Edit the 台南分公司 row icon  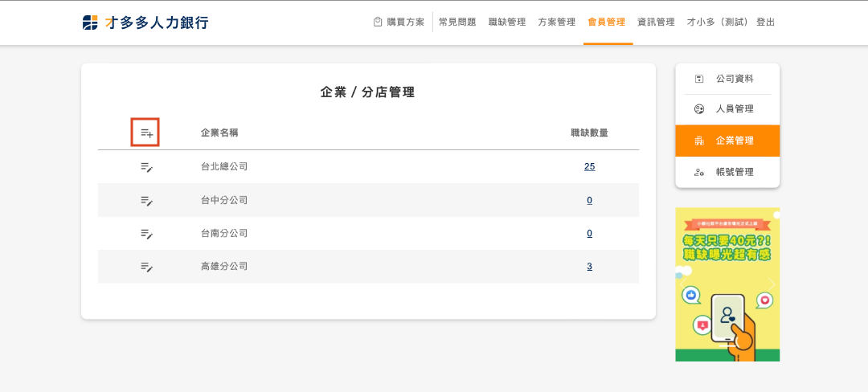tap(146, 233)
